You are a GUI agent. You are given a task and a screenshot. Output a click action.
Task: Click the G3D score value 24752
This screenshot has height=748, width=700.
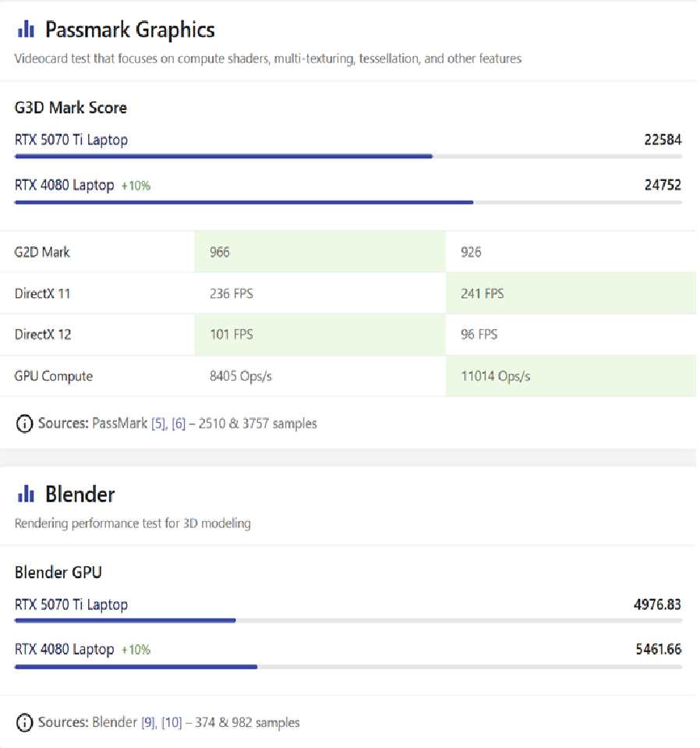pyautogui.click(x=663, y=185)
